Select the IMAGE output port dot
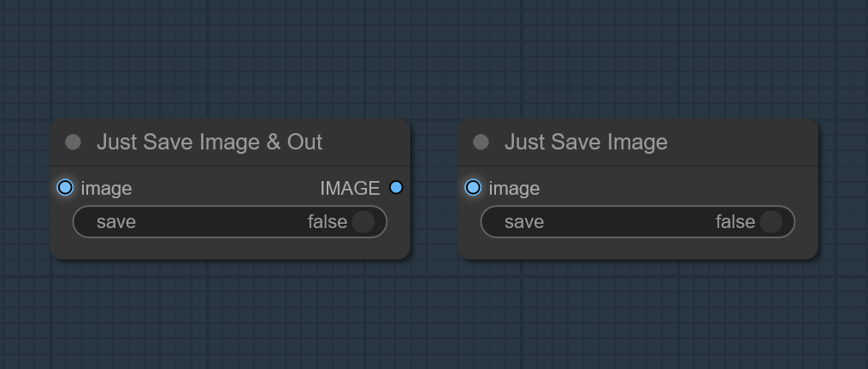The width and height of the screenshot is (868, 369). click(x=396, y=188)
